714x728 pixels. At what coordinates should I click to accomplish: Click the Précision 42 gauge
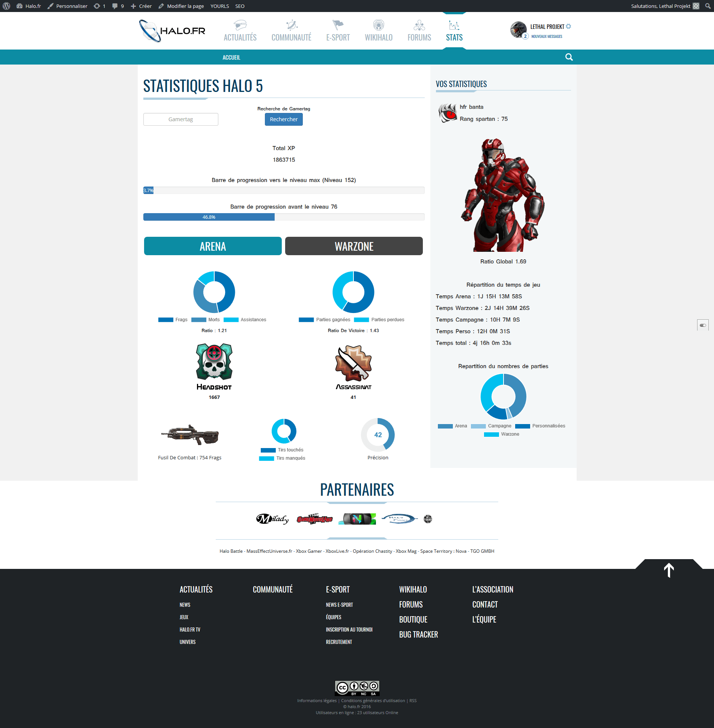coord(378,435)
